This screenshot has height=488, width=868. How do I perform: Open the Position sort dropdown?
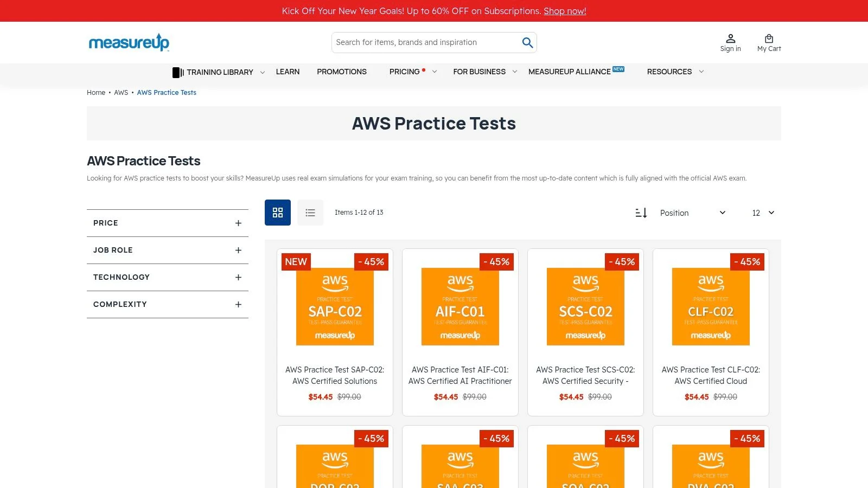(x=693, y=213)
